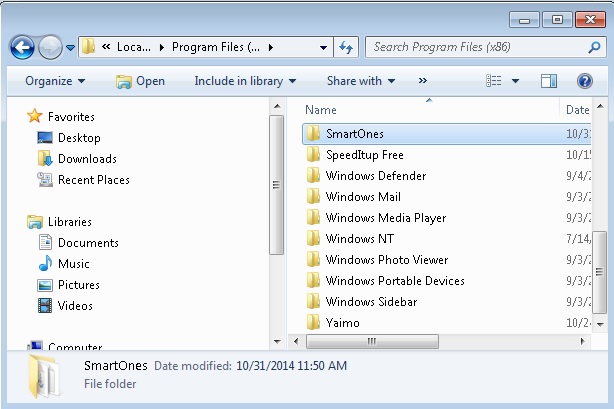This screenshot has height=409, width=614.
Task: Click navigation pane scroll up arrow
Action: click(x=277, y=106)
